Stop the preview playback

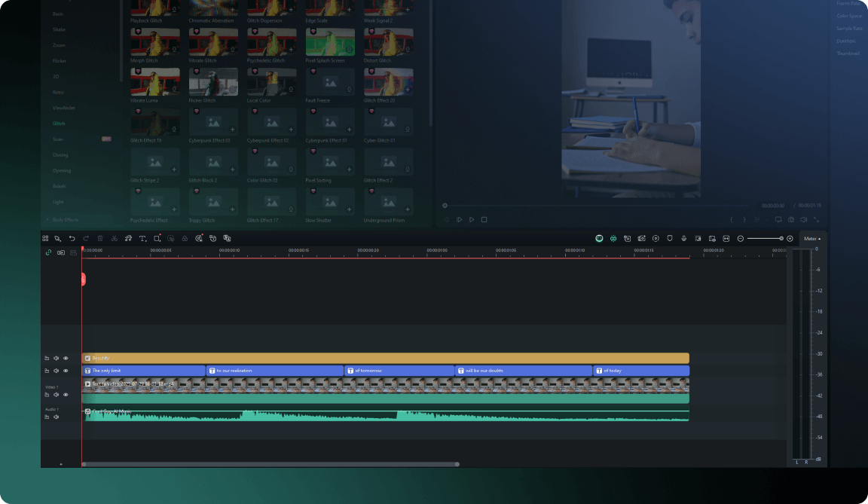pyautogui.click(x=484, y=220)
